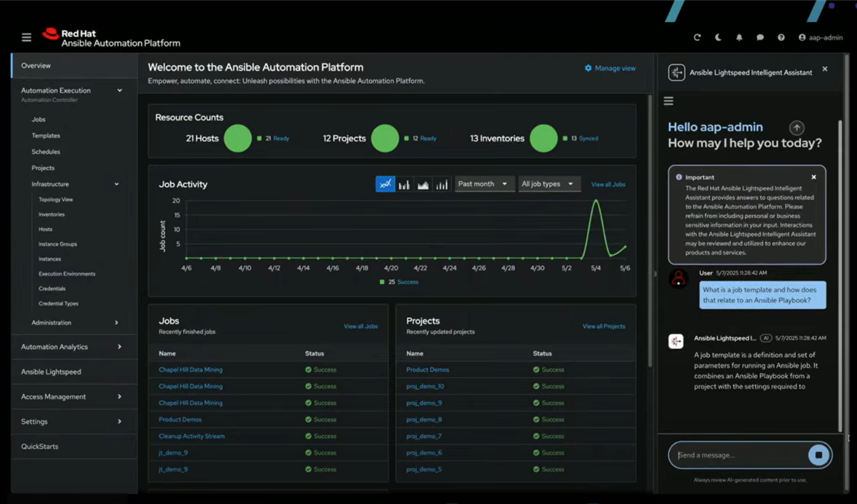Select the bar chart view
Viewport: 857px width, 504px height.
(x=404, y=184)
